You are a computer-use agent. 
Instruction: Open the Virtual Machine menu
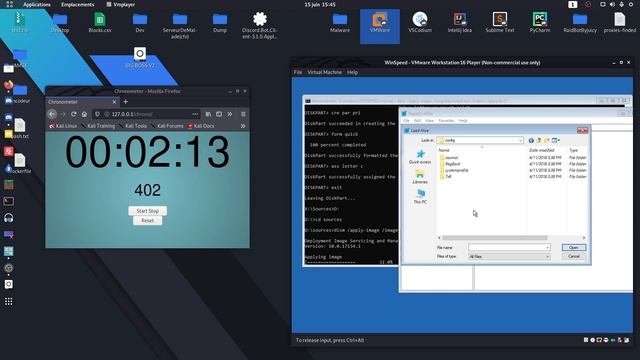point(324,72)
